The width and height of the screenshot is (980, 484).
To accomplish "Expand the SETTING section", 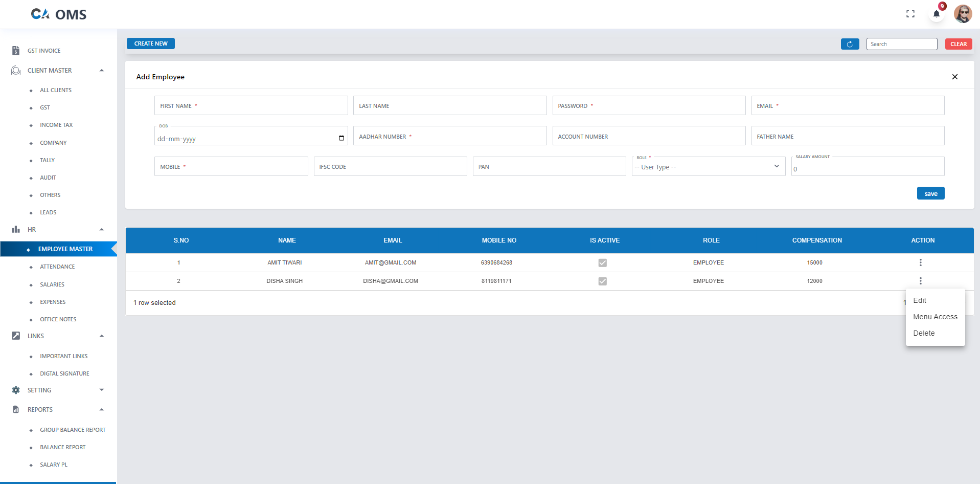I will [102, 390].
